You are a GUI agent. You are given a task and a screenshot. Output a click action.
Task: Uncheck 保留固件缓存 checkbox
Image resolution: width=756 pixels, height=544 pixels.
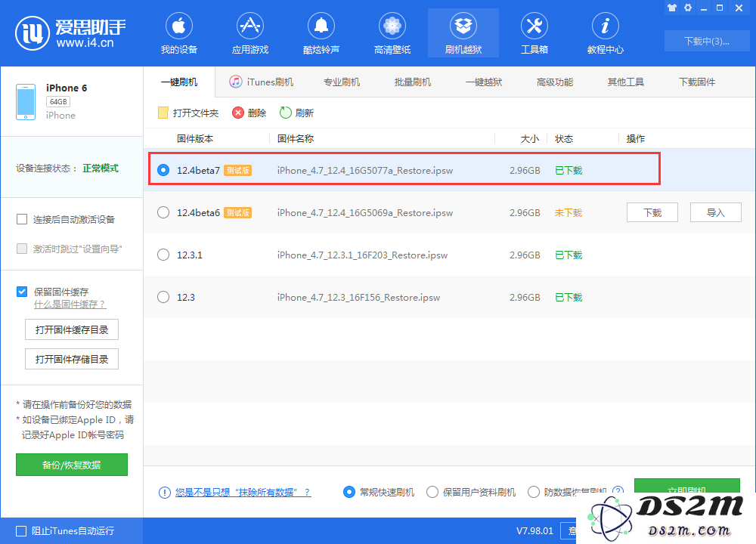coord(22,292)
